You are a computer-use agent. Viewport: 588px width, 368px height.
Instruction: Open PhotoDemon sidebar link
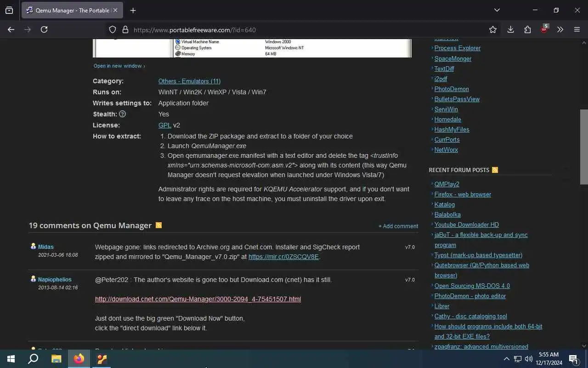point(452,89)
